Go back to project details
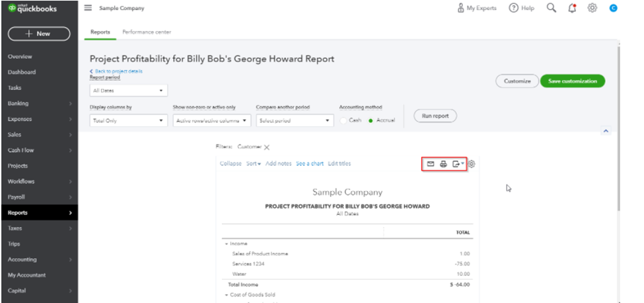Screen dimensions: 644x303 click(116, 71)
